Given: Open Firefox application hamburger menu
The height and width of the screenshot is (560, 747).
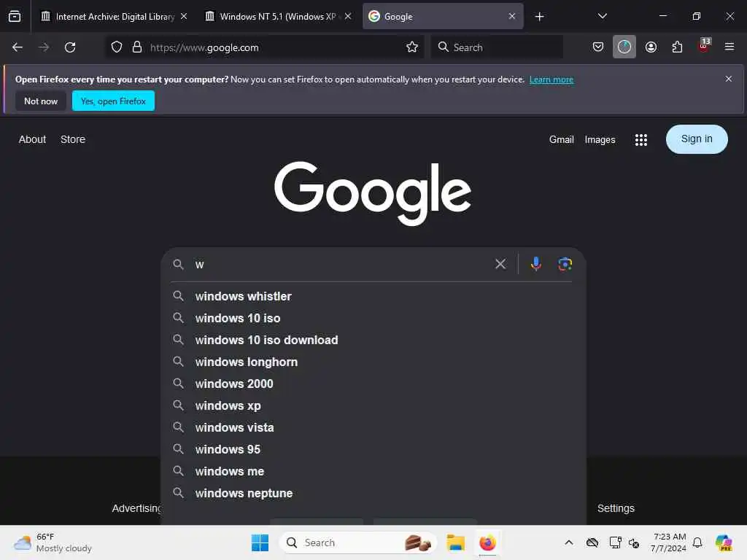Looking at the screenshot, I should coord(729,47).
